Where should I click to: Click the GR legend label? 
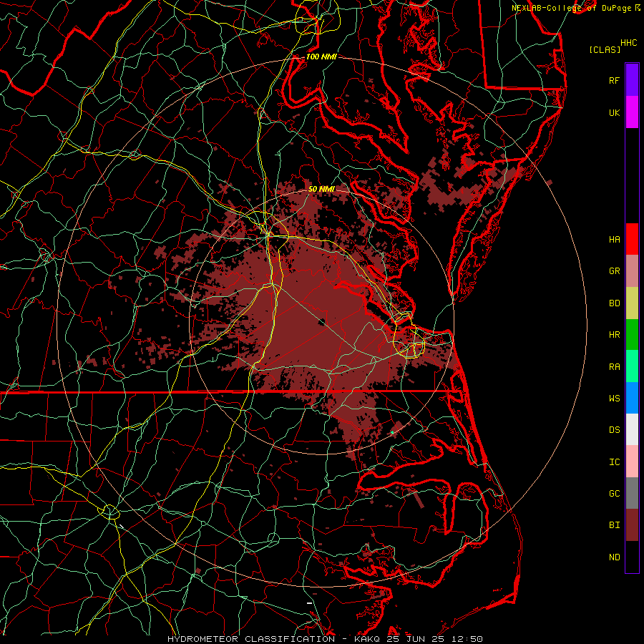(x=614, y=271)
